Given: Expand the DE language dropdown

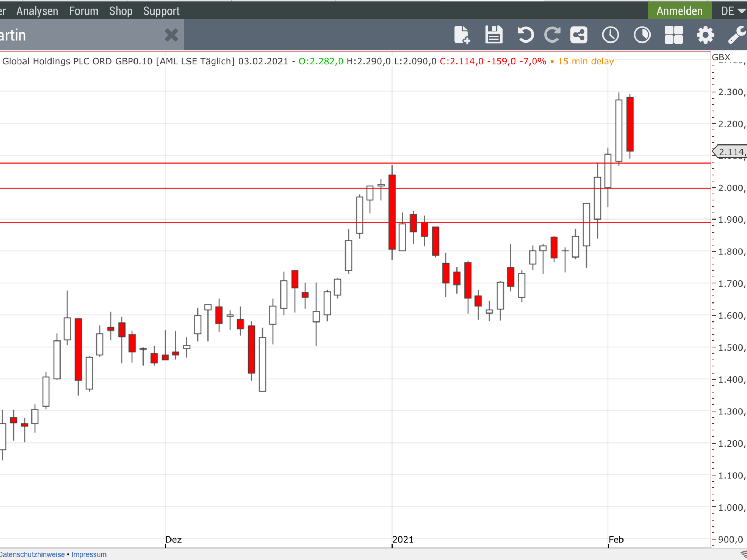Looking at the screenshot, I should click(x=733, y=11).
